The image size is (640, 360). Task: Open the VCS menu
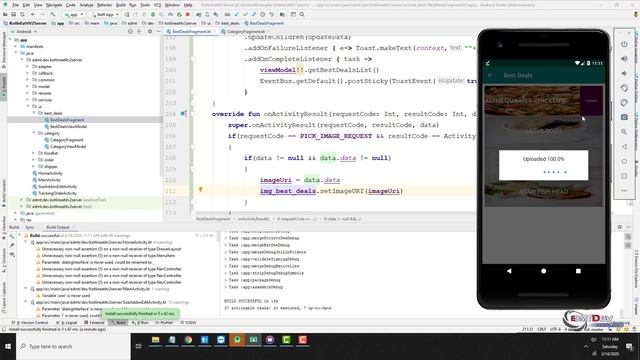pyautogui.click(x=158, y=5)
